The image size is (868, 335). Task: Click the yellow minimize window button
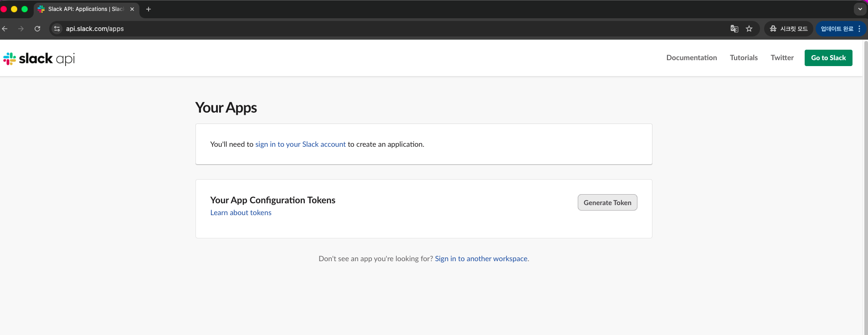click(x=14, y=9)
